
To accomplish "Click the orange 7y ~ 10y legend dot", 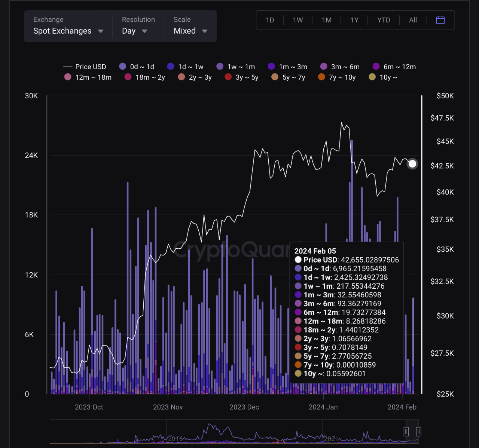I will coord(321,77).
